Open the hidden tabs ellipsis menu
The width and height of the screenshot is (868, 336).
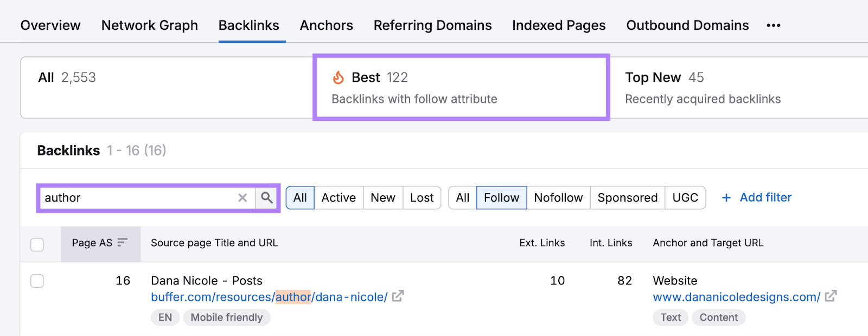pos(774,25)
